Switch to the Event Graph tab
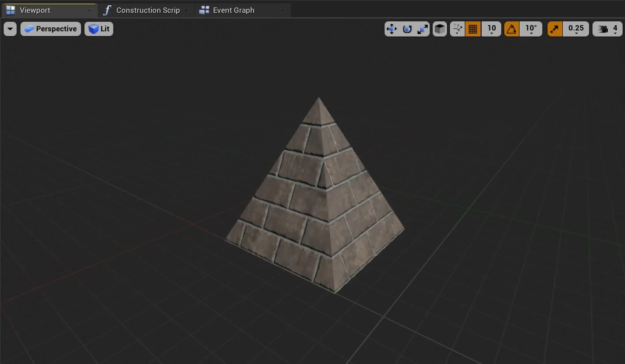625x364 pixels. click(233, 10)
